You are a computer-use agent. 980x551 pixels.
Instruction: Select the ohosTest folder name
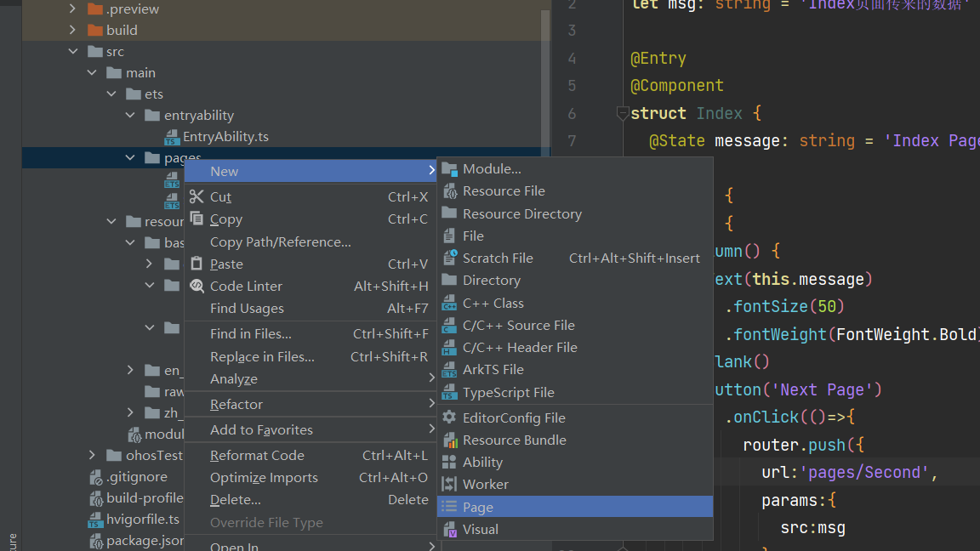pyautogui.click(x=154, y=456)
